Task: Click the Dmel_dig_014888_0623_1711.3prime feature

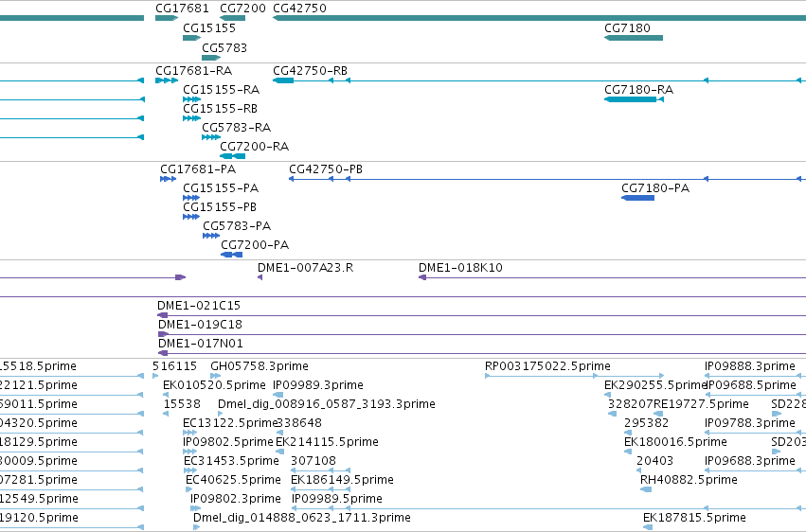Action: 196,527
